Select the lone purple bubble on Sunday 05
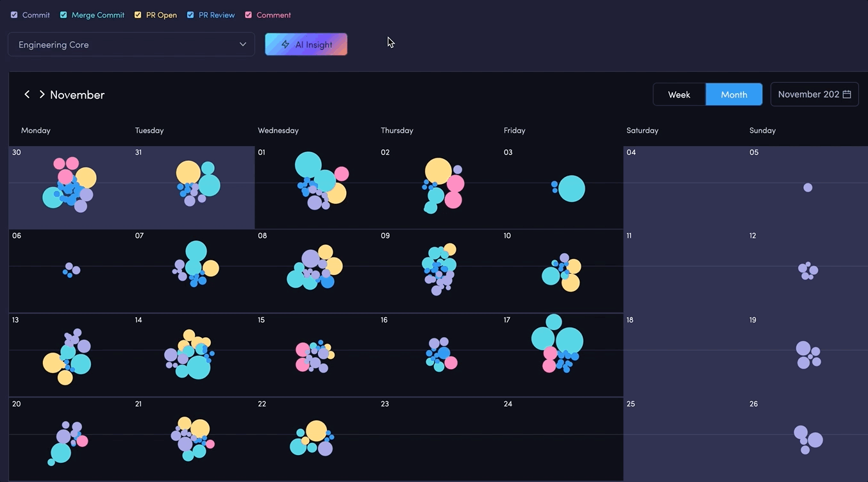The height and width of the screenshot is (482, 868). [x=808, y=188]
